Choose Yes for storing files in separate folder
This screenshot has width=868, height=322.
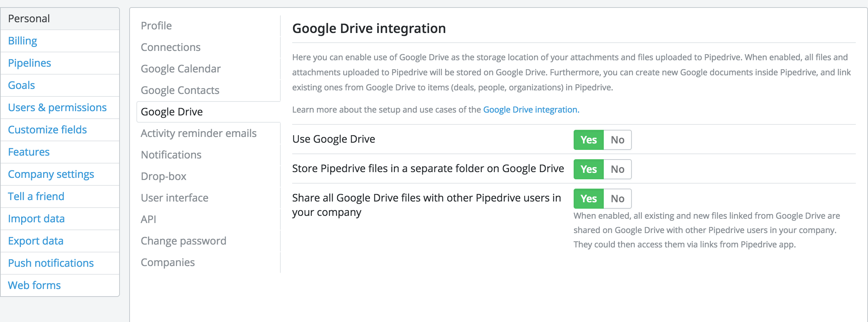click(x=589, y=169)
